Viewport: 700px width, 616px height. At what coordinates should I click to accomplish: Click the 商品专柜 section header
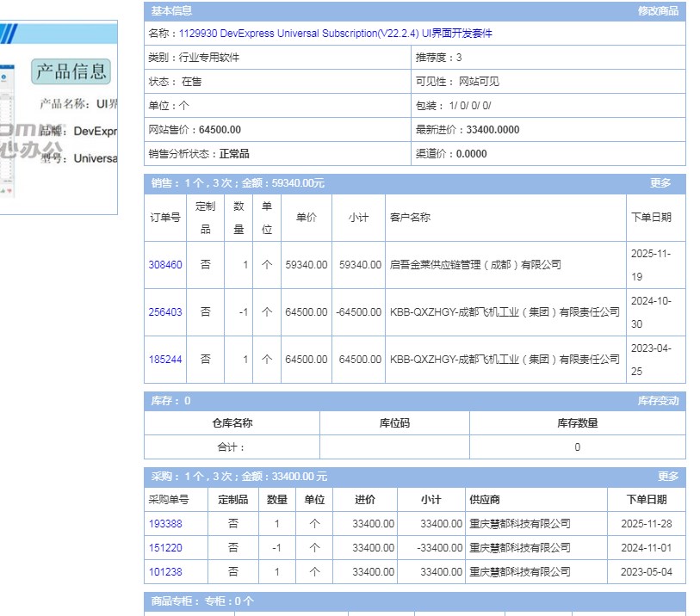pyautogui.click(x=202, y=601)
